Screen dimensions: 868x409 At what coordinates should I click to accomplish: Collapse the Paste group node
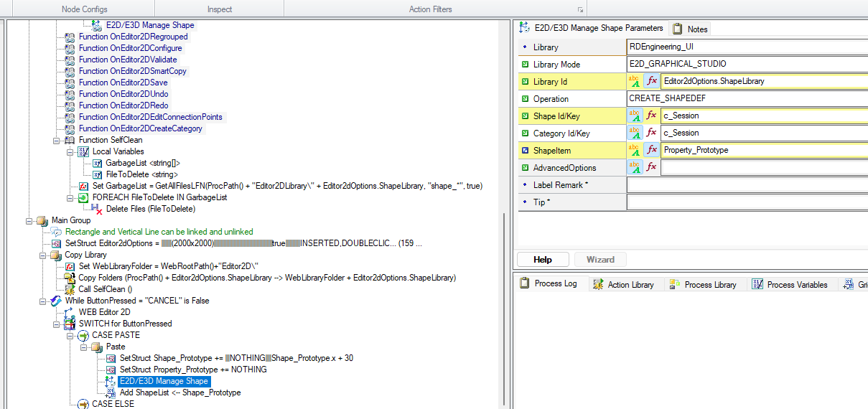click(x=84, y=347)
